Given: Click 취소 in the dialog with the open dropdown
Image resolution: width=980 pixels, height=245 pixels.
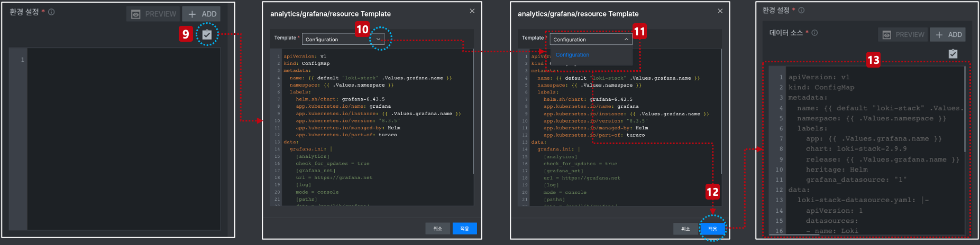Looking at the screenshot, I should click(x=685, y=229).
